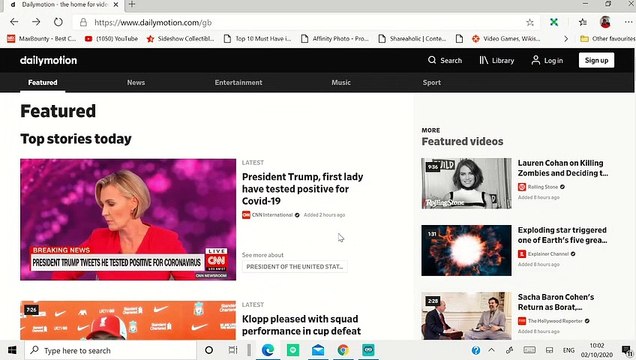Image resolution: width=636 pixels, height=360 pixels.
Task: Go back using browser back arrow
Action: pyautogui.click(x=14, y=22)
